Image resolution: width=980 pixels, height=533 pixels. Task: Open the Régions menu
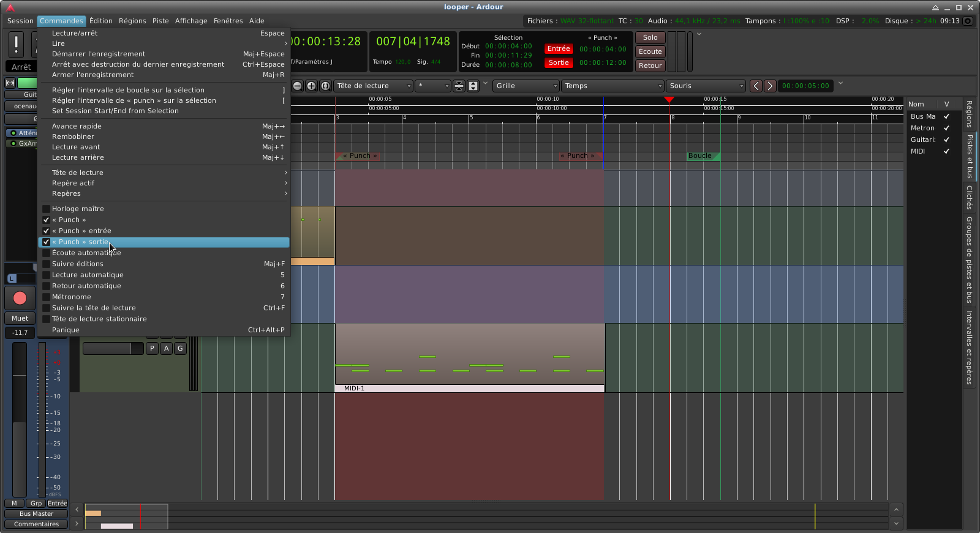tap(132, 21)
